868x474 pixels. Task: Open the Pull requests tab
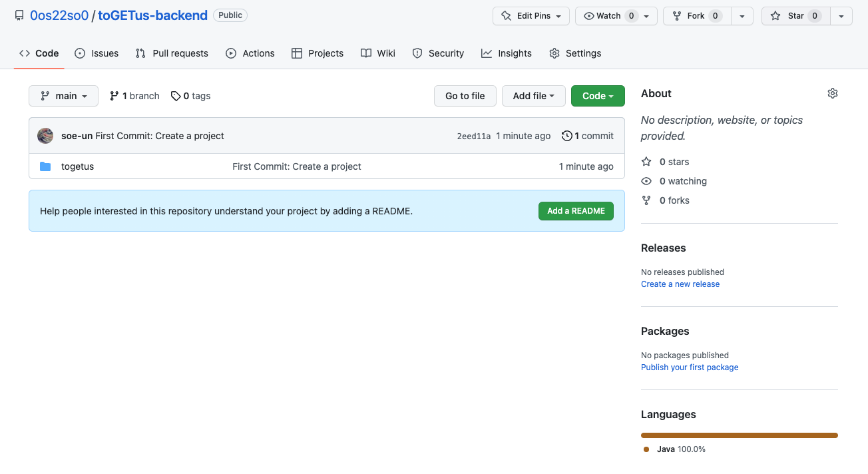172,53
